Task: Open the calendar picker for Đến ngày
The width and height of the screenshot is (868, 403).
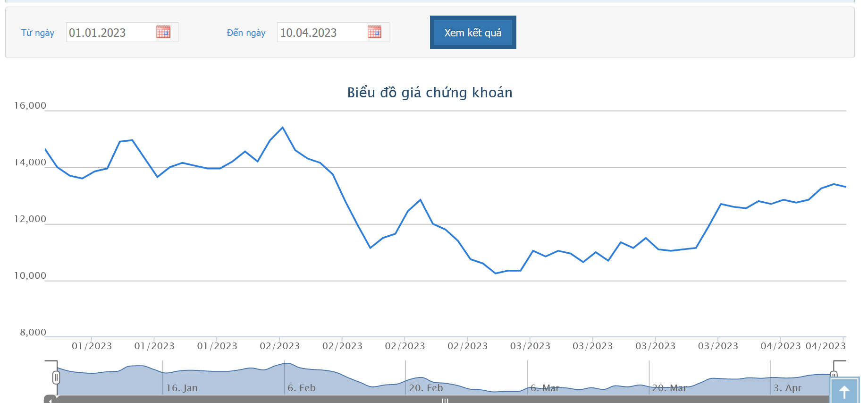Action: (374, 32)
